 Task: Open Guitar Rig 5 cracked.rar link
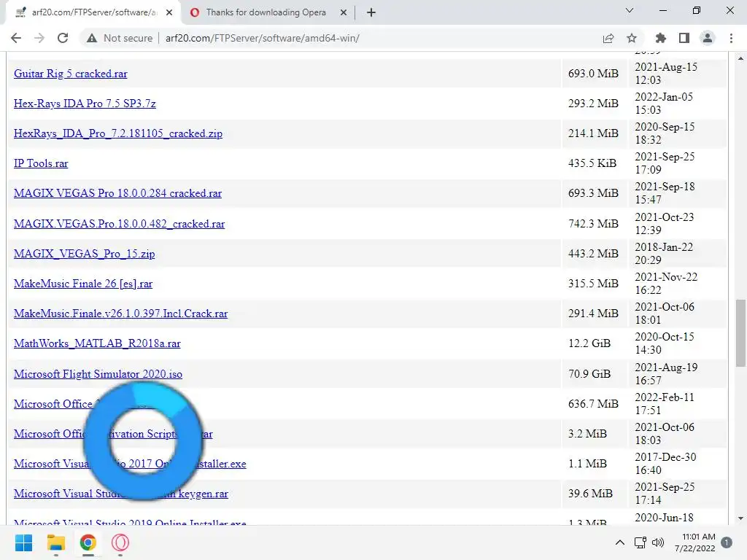71,74
